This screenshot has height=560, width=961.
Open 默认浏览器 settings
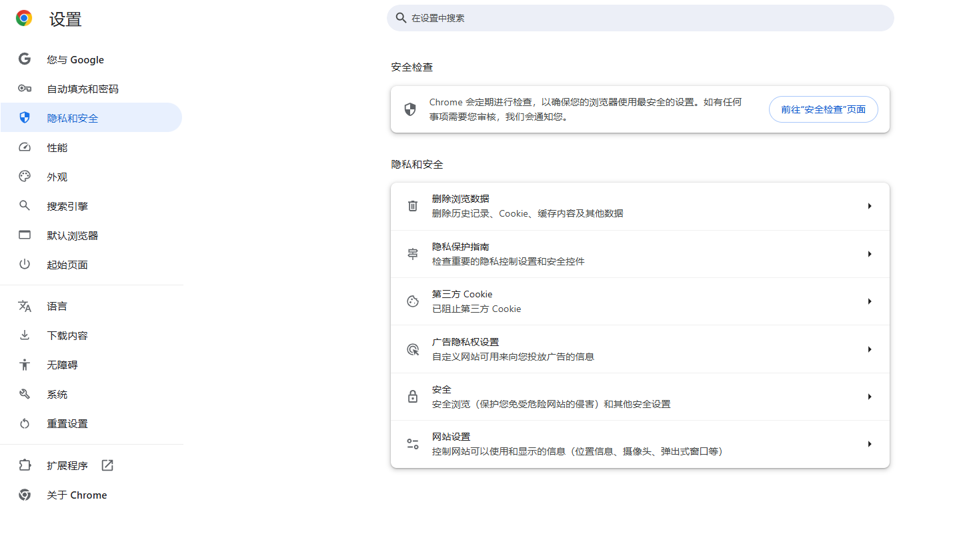pos(91,235)
